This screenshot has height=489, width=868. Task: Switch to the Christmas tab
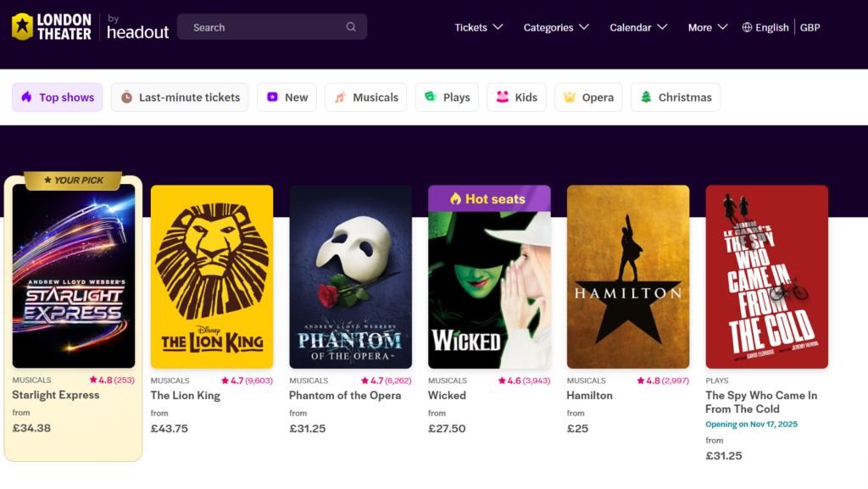tap(676, 97)
